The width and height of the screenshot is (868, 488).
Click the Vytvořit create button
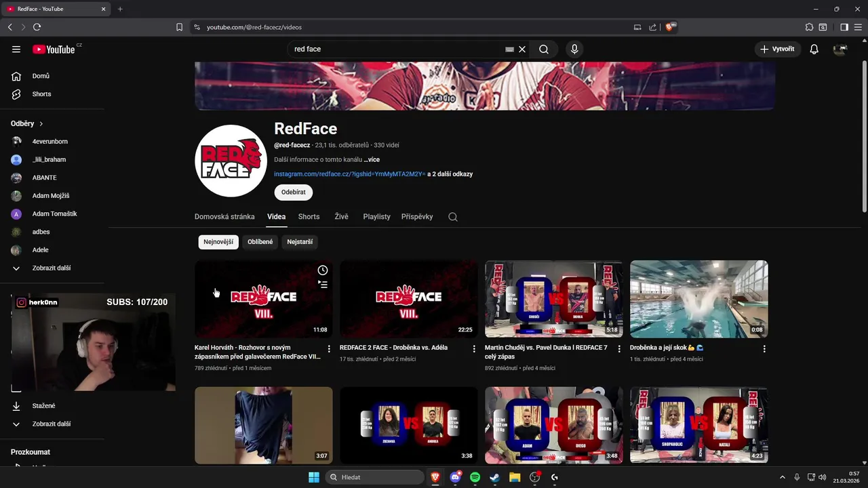777,49
